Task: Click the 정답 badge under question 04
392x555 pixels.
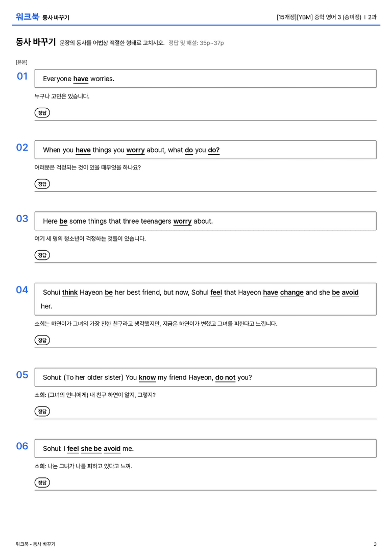Action: pos(42,340)
